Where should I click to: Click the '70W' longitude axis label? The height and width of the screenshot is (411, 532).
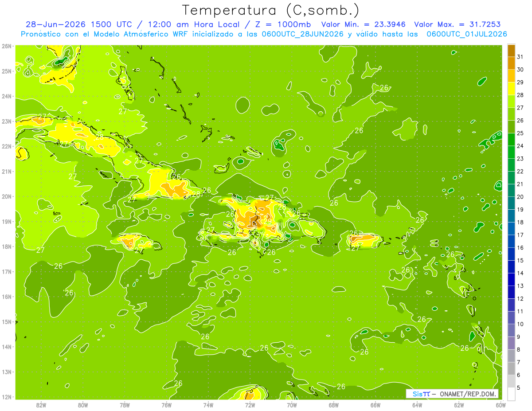point(292,405)
